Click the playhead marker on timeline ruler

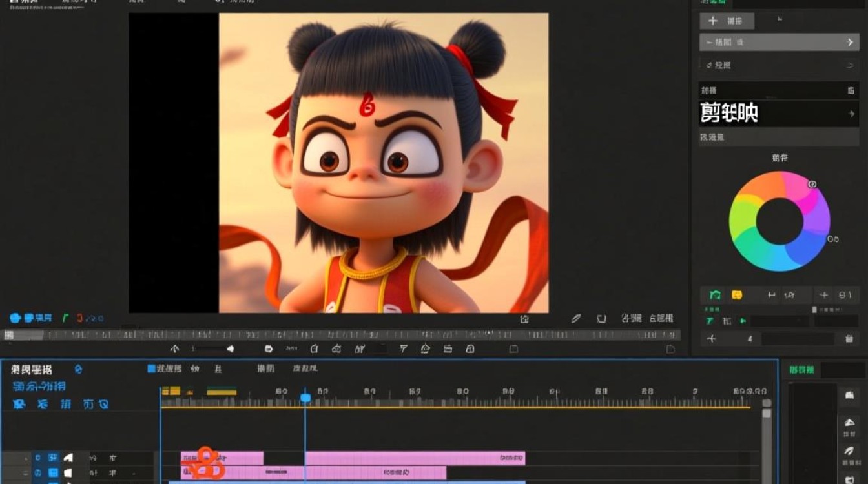pyautogui.click(x=305, y=398)
